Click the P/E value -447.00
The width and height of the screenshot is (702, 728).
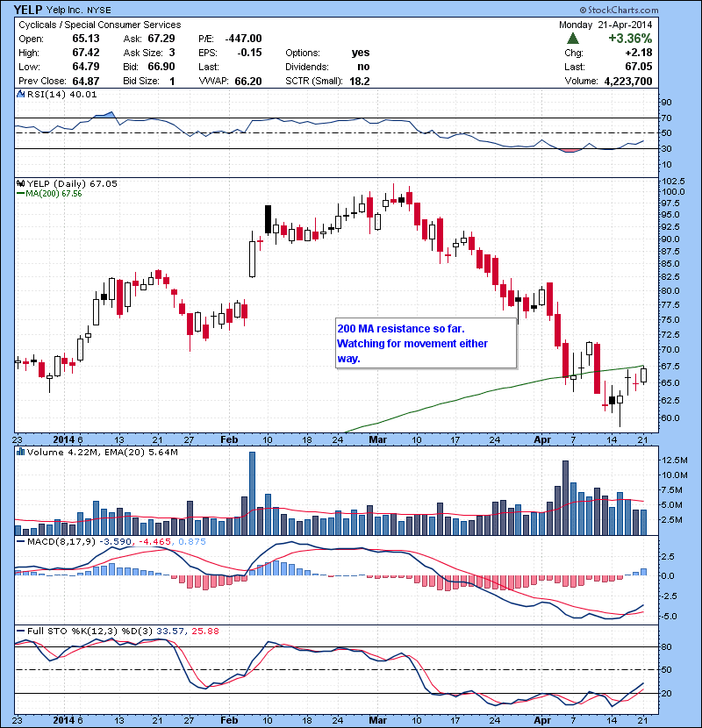click(243, 39)
